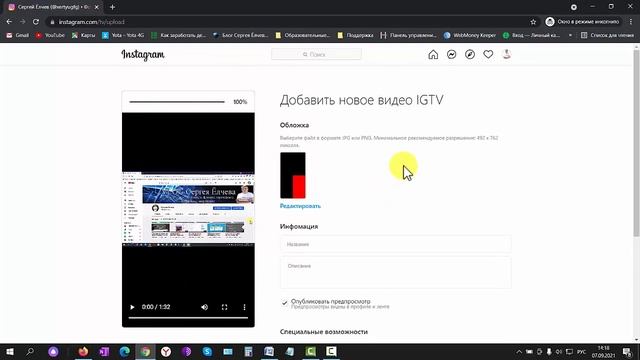
Task: Click the 100% upload progress bar
Action: coord(177,102)
